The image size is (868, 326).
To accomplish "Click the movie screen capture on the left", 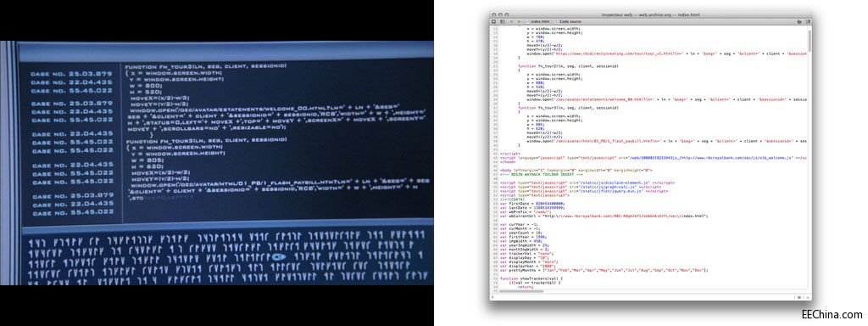I will point(216,163).
